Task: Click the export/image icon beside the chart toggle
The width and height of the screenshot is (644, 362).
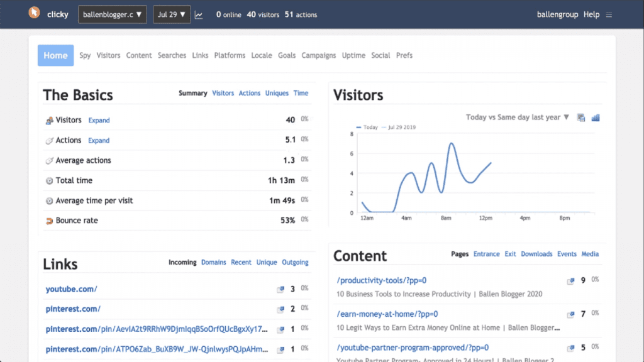Action: pos(580,117)
